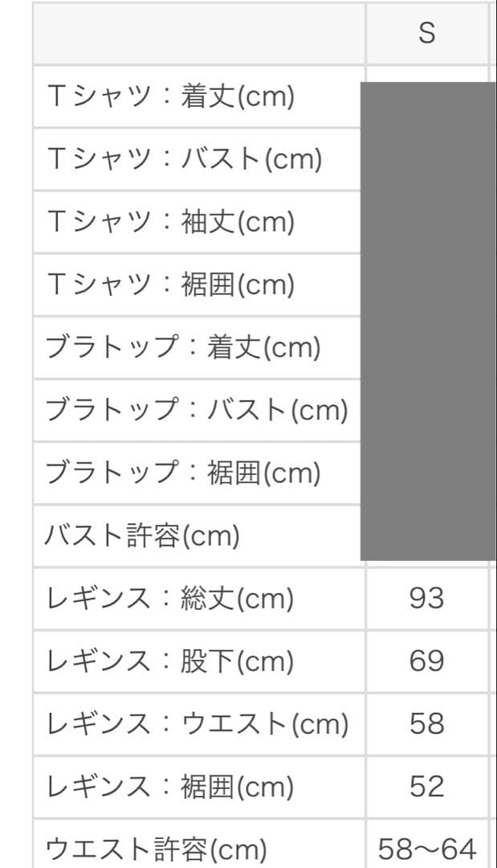This screenshot has width=497, height=868.
Task: Click the レギンス:ウエスト(cm) row label
Action: pyautogui.click(x=198, y=724)
